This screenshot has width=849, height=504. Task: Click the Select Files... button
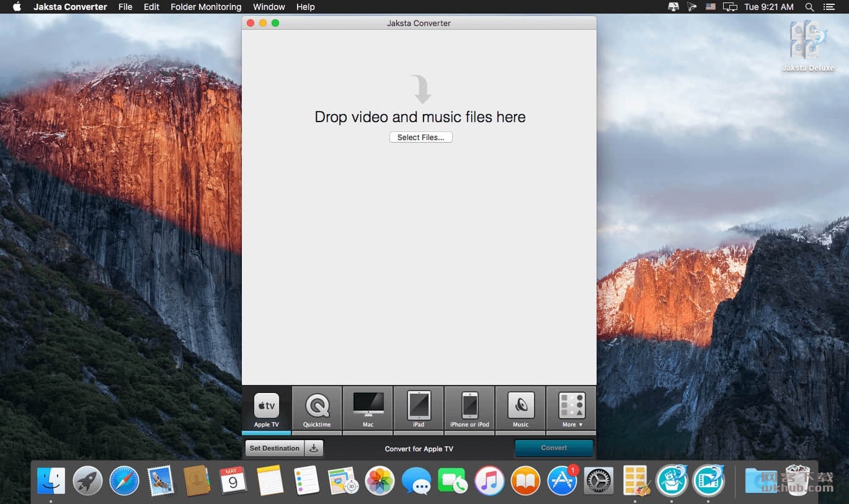[x=420, y=137]
